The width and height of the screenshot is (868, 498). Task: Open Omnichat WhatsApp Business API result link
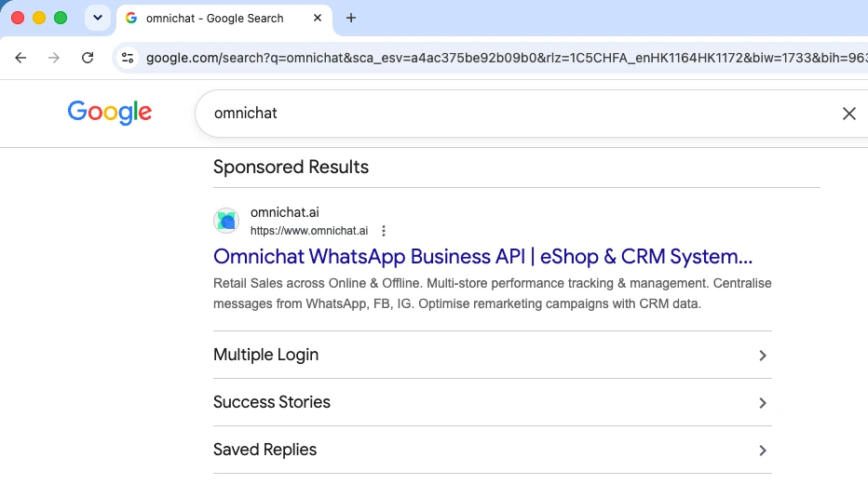[x=482, y=257]
